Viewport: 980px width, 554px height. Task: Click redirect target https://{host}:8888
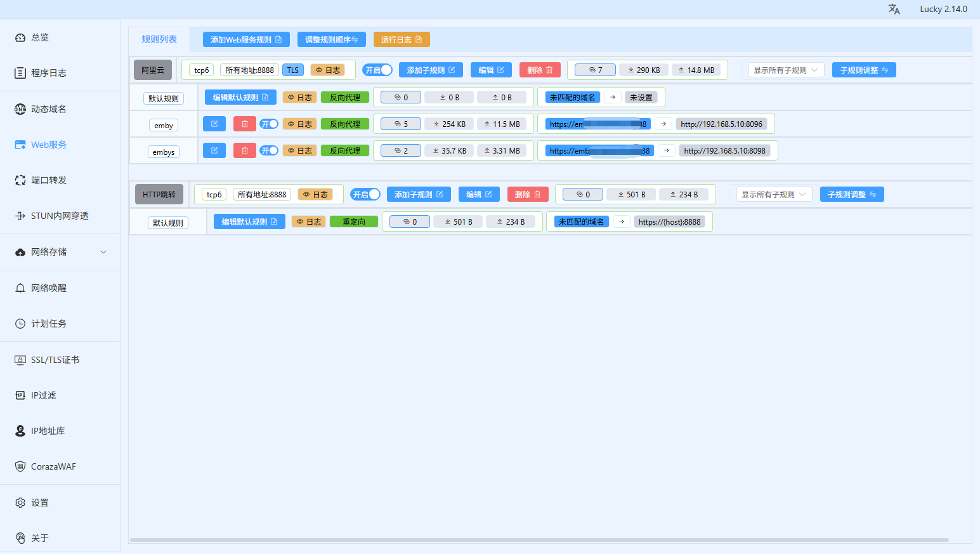670,221
